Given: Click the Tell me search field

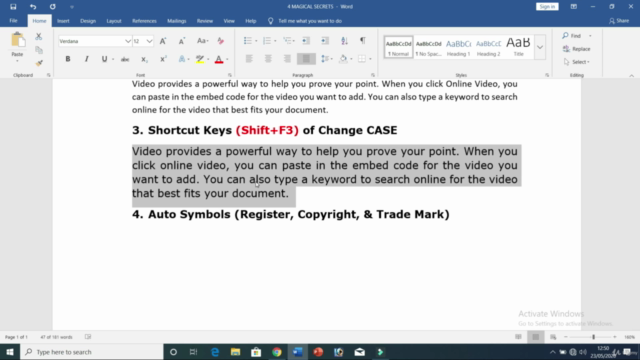Looking at the screenshot, I should 309,21.
